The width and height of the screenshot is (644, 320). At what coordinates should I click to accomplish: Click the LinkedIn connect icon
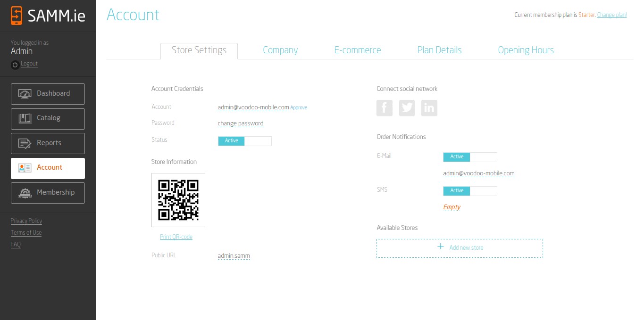coord(429,108)
